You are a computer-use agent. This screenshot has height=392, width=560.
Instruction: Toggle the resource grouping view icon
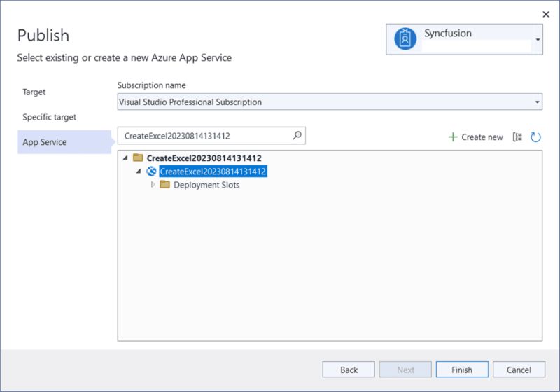tap(517, 136)
